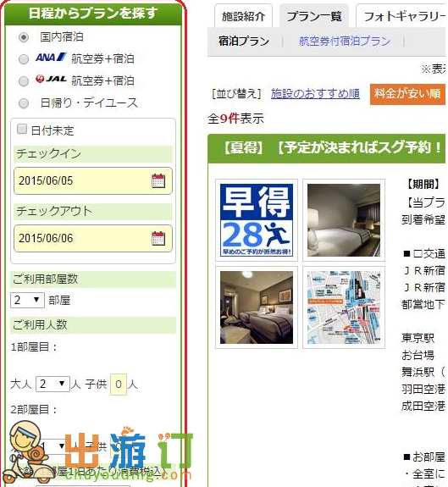Check the 日付未定 checkbox
448x487 pixels.
click(22, 129)
